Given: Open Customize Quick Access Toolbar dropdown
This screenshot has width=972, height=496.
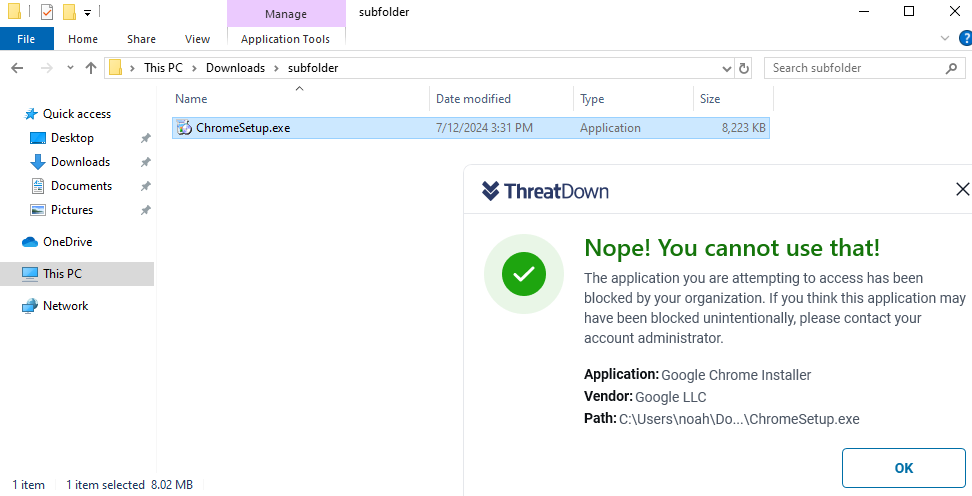Looking at the screenshot, I should tap(87, 12).
